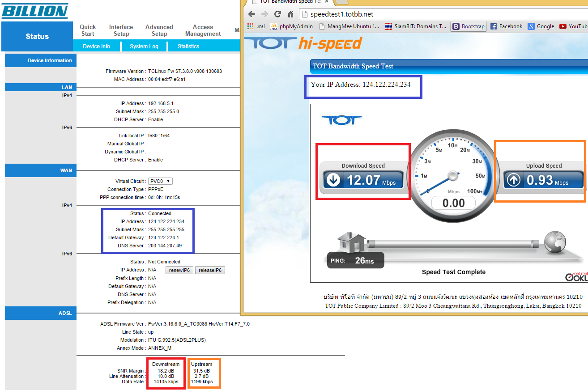This screenshot has width=588, height=390.
Task: Click the renewIP6 button
Action: 179,270
